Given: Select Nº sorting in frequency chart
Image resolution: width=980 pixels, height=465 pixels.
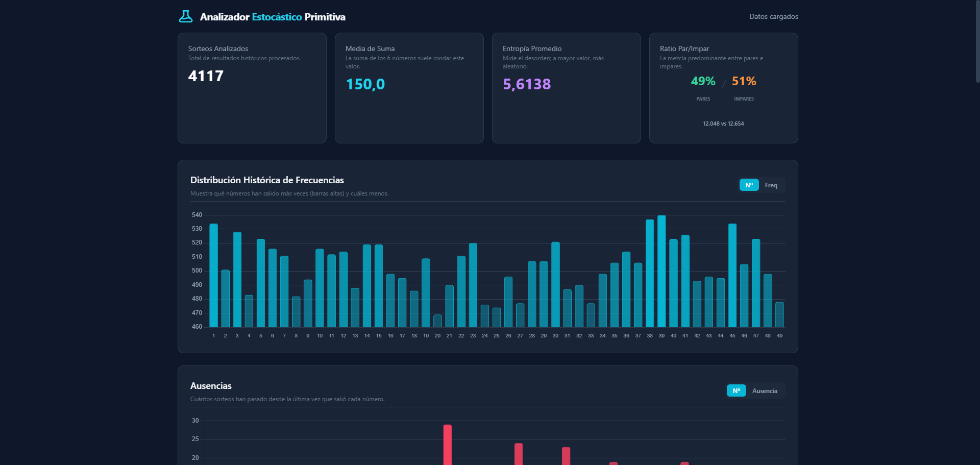Looking at the screenshot, I should click(749, 185).
